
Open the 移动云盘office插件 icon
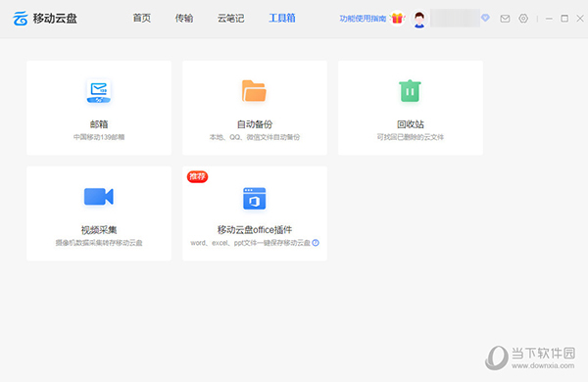click(254, 198)
